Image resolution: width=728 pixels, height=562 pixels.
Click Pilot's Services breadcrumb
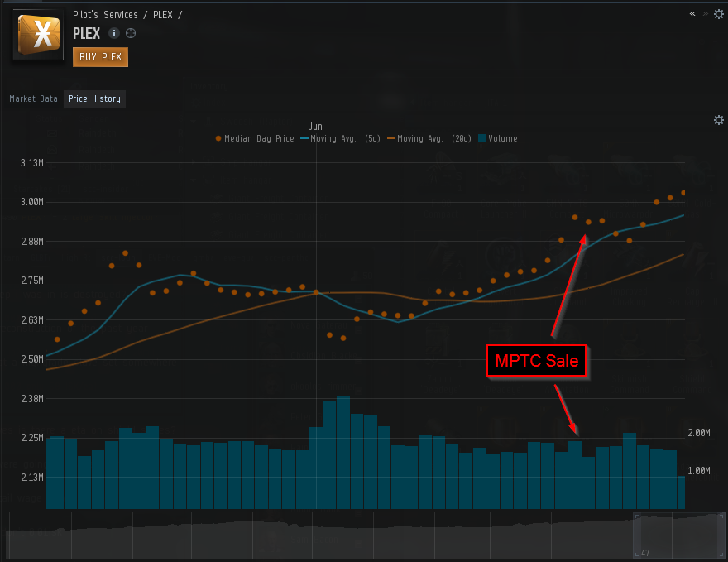click(x=105, y=15)
